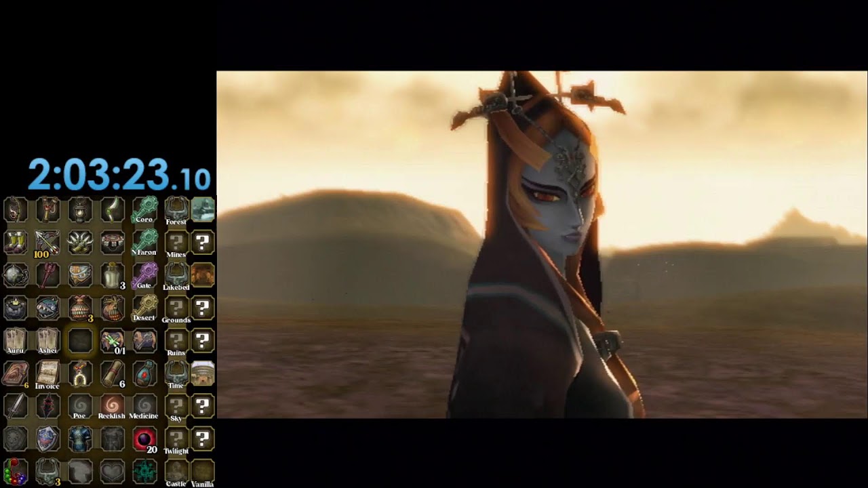Select the Hylian Shield icon
The height and width of the screenshot is (488, 868).
(x=47, y=439)
